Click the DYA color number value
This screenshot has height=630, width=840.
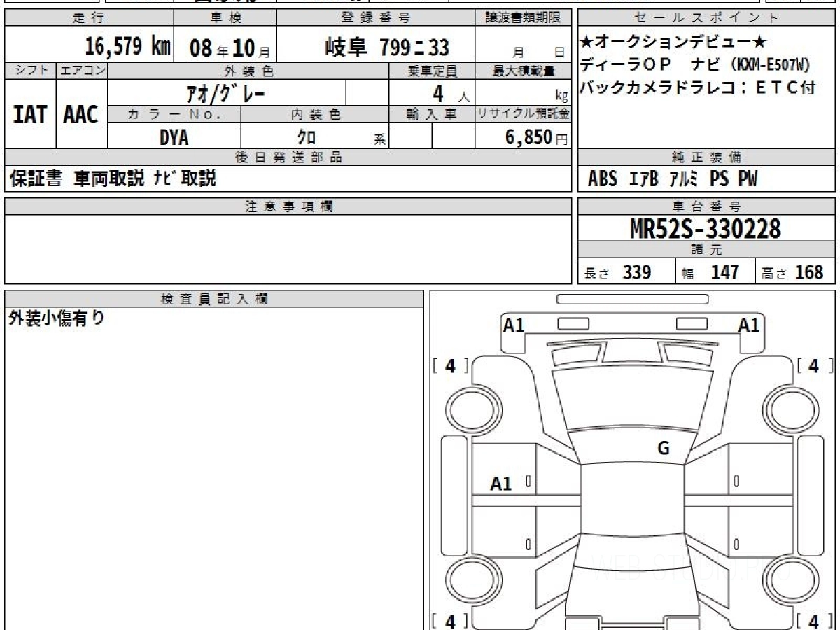click(174, 138)
